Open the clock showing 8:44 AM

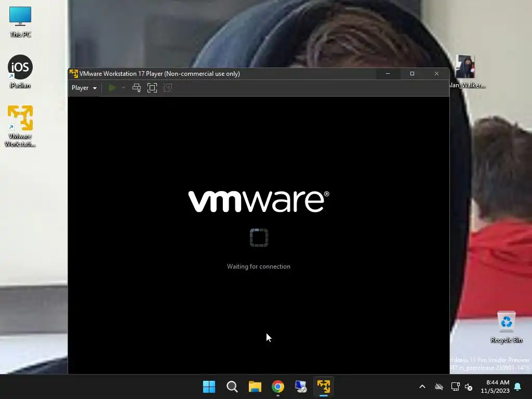point(495,387)
